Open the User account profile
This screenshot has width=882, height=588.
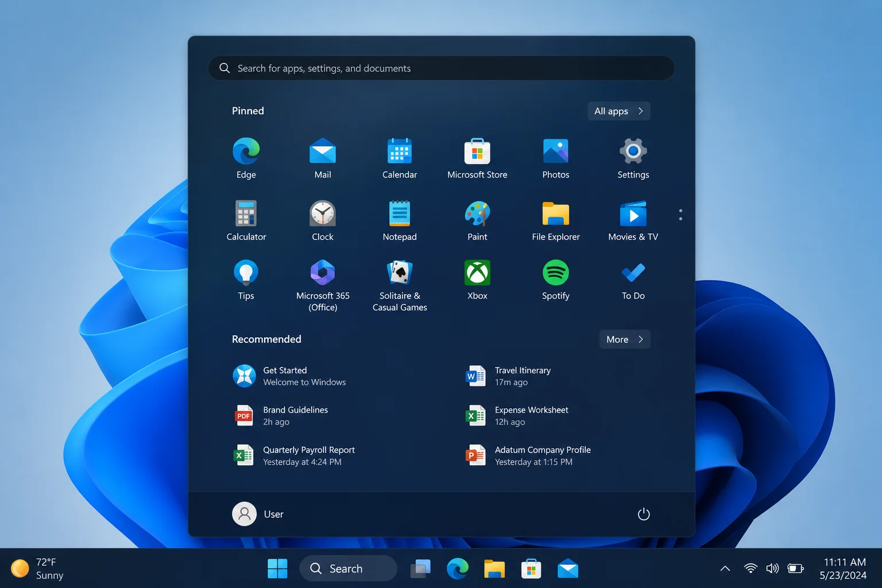pyautogui.click(x=258, y=514)
